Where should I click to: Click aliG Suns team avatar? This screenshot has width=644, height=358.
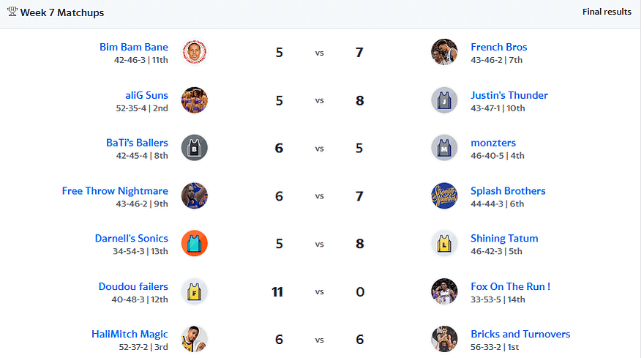point(194,100)
